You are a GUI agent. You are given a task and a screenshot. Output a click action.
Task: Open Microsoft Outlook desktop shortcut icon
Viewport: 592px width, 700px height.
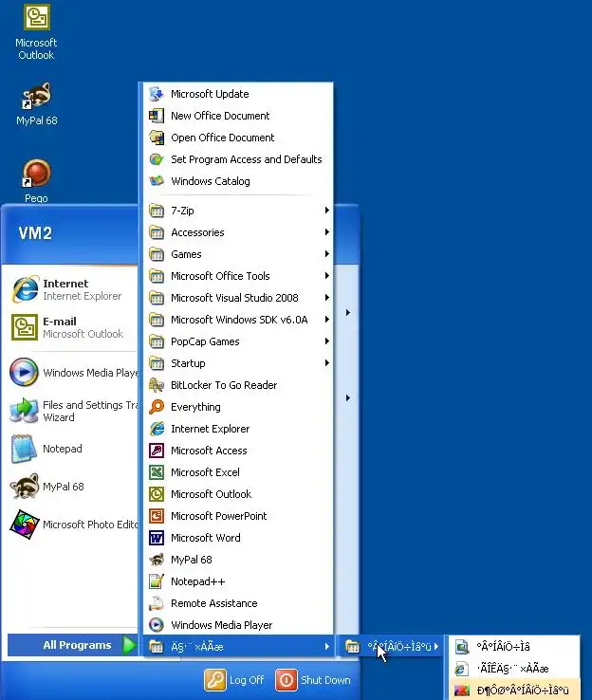tap(36, 17)
